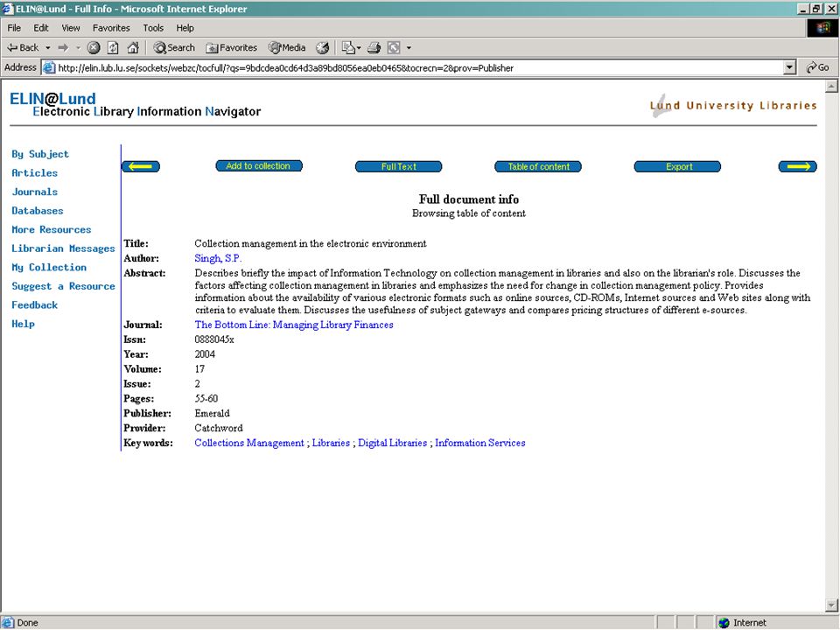840x630 pixels.
Task: Click the Lund University Libraries logo
Action: pyautogui.click(x=733, y=105)
